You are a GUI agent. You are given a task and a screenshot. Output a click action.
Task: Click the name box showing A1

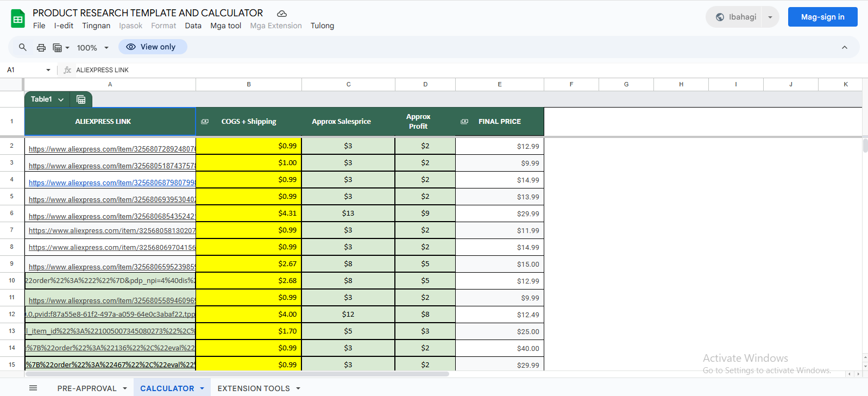[x=23, y=70]
